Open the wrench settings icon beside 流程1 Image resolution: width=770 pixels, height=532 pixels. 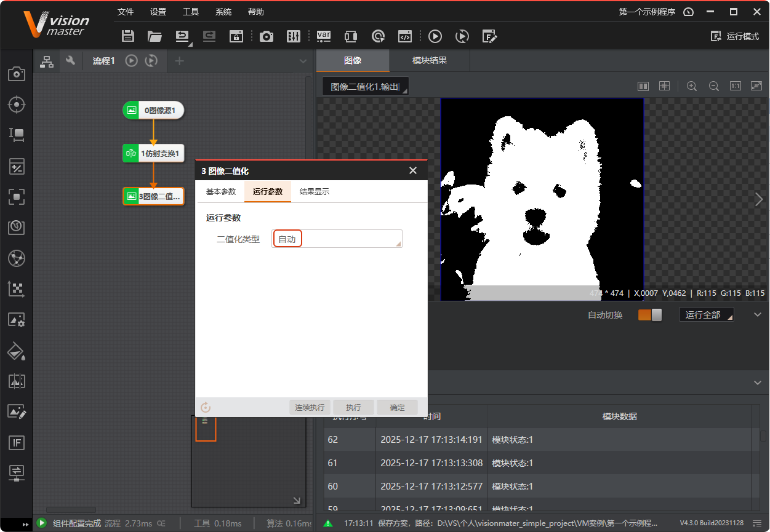70,61
